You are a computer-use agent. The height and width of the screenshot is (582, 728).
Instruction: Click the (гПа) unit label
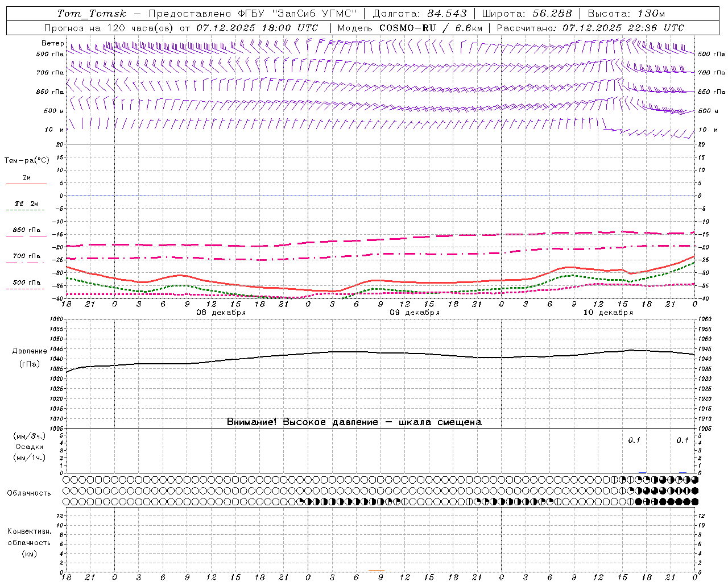[30, 364]
